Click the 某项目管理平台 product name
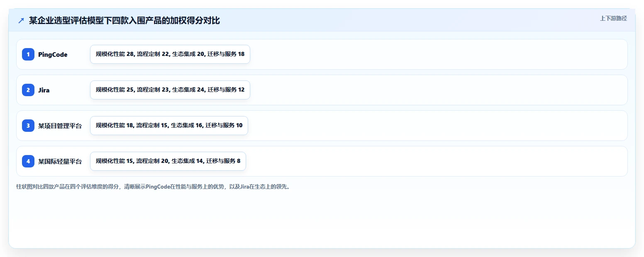644x257 pixels. point(60,126)
